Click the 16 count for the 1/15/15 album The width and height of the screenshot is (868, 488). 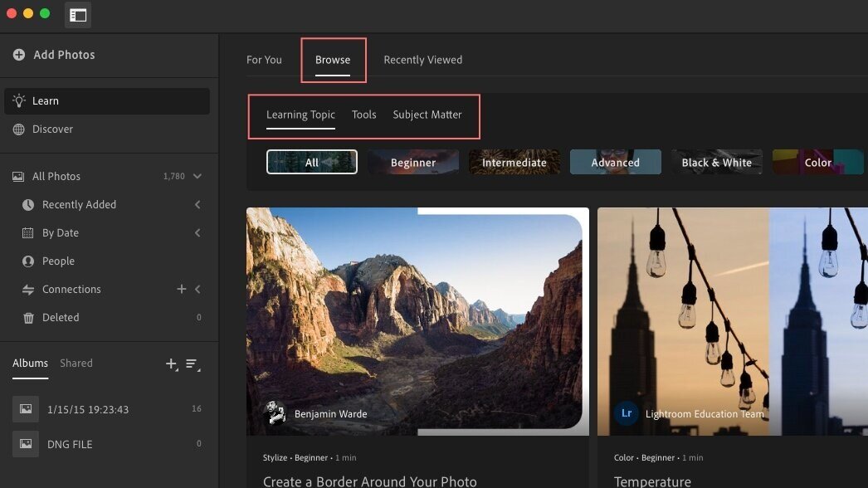[197, 409]
